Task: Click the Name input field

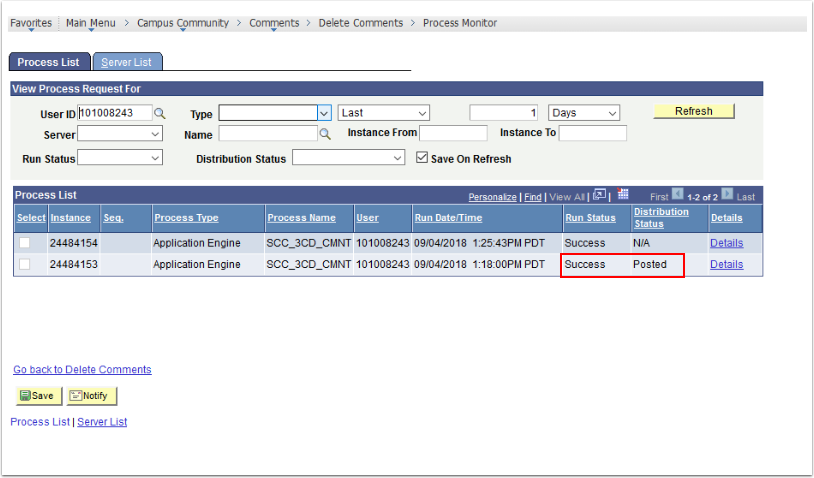Action: click(268, 134)
